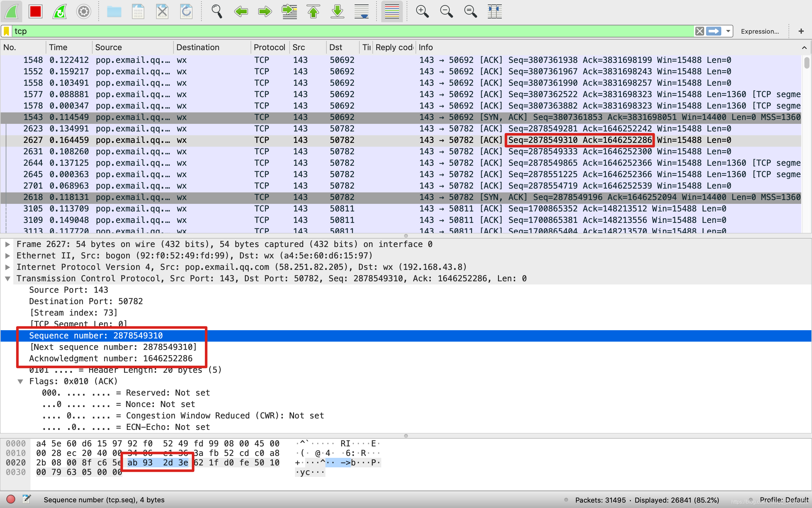
Task: Open the Expression... filter builder
Action: click(x=760, y=31)
